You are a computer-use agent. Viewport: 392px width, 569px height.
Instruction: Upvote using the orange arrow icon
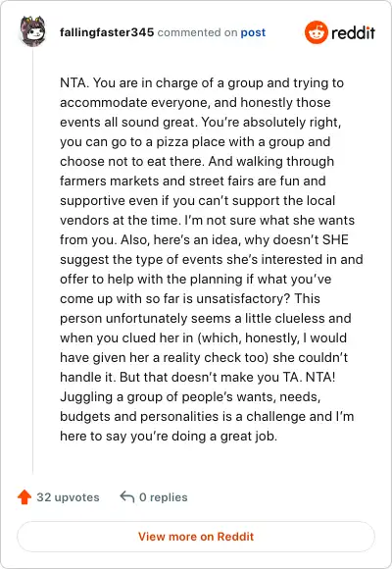click(24, 496)
